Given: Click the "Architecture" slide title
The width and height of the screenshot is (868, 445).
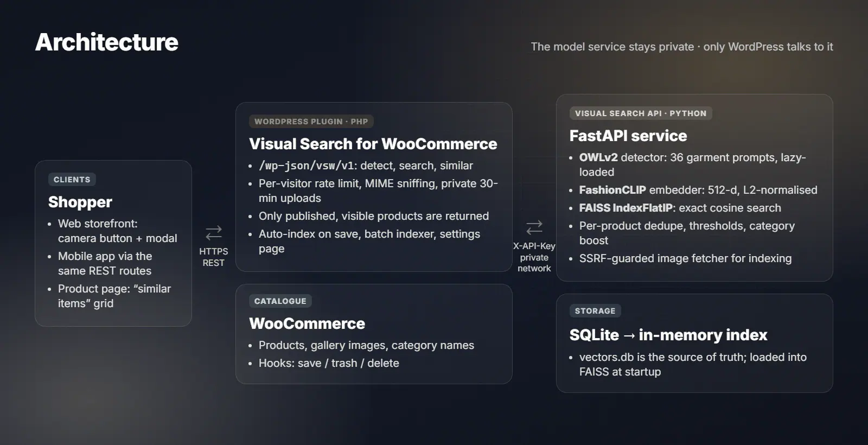Looking at the screenshot, I should 107,42.
